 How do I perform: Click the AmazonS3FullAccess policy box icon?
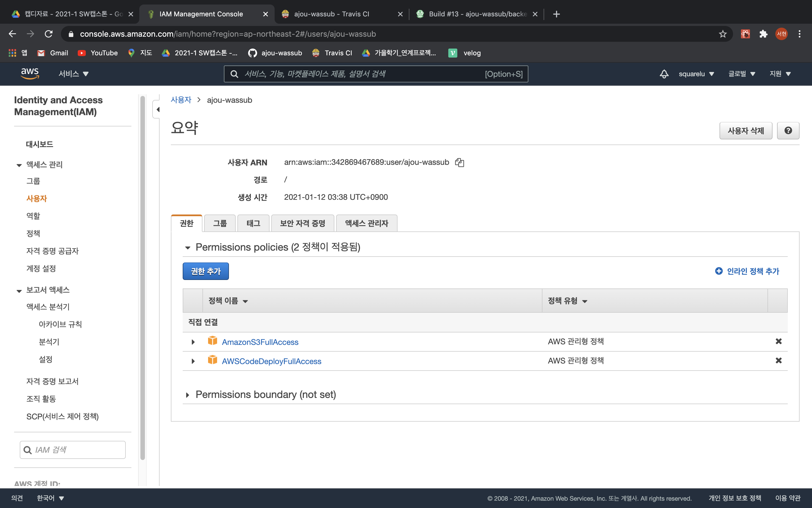point(212,341)
